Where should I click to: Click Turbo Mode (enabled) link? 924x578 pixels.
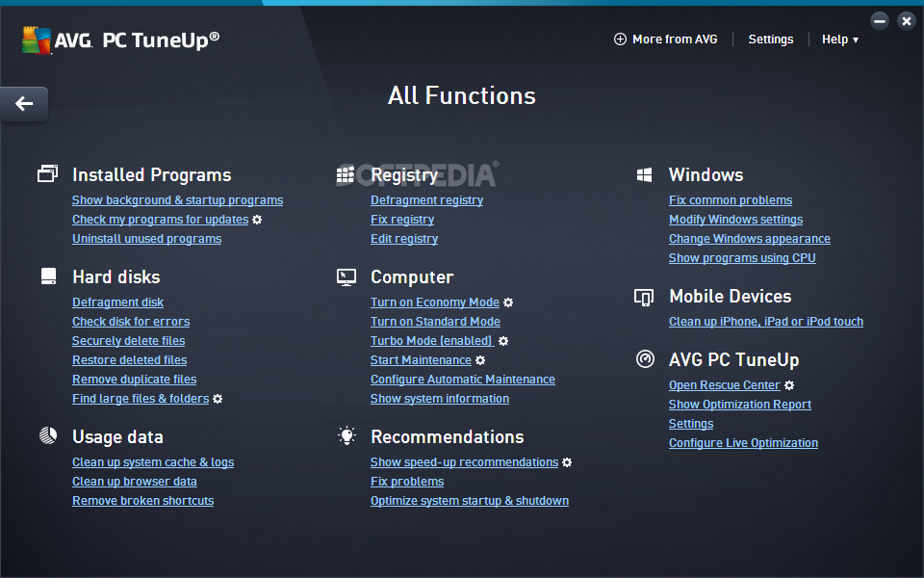432,341
